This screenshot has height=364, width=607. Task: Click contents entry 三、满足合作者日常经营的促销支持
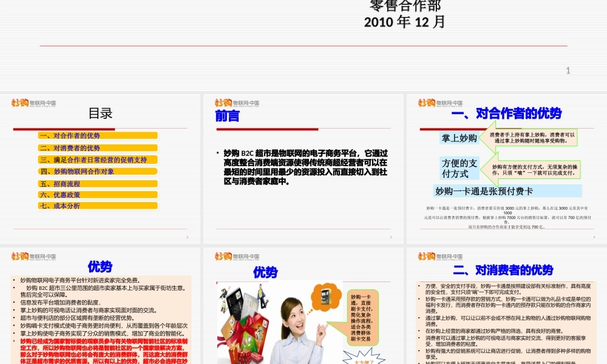(98, 160)
